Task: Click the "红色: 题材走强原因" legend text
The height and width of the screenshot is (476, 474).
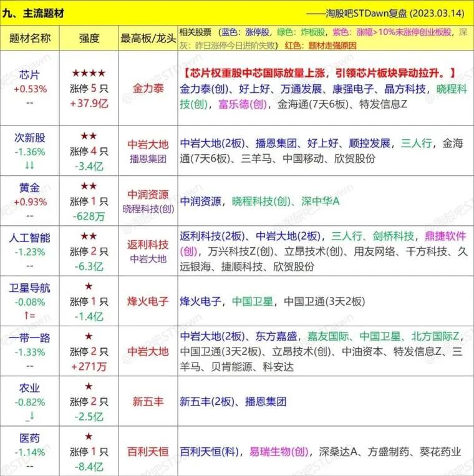Action: point(321,46)
